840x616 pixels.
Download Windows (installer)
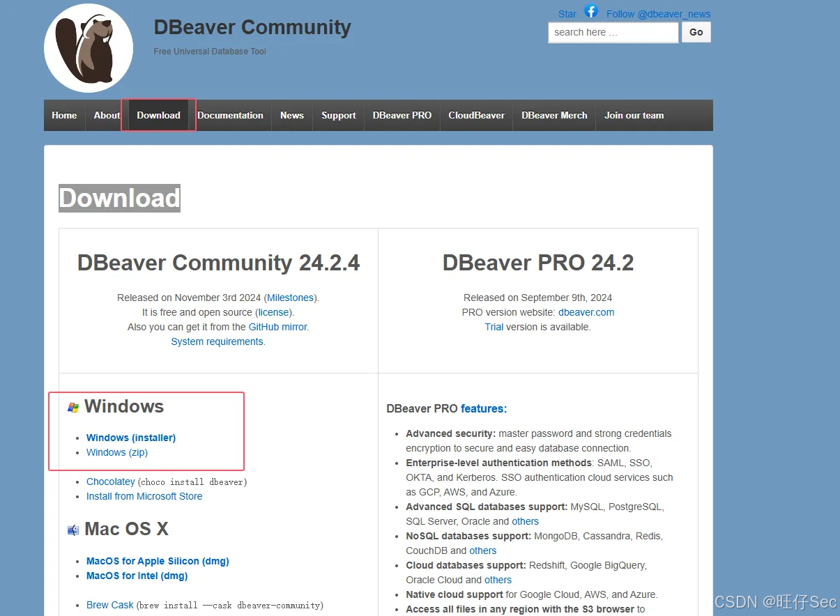(131, 438)
